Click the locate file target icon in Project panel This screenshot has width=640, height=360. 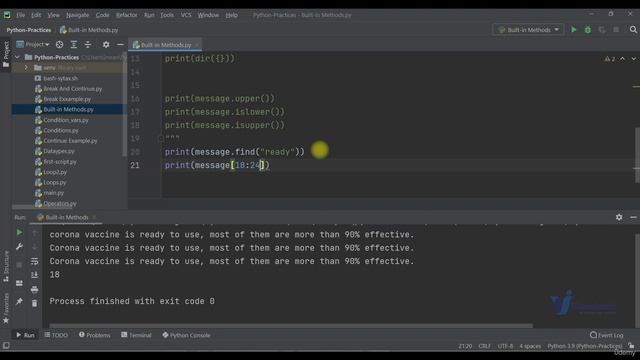(60, 44)
